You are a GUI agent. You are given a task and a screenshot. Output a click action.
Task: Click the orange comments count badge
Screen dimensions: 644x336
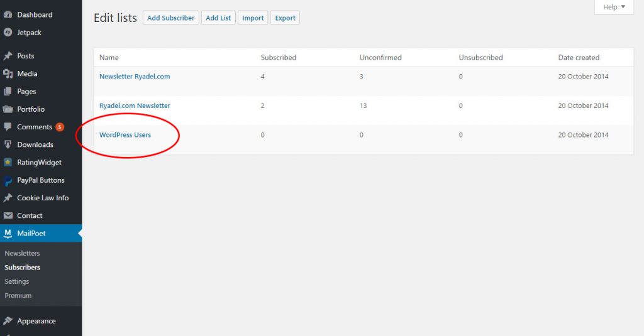click(x=60, y=127)
